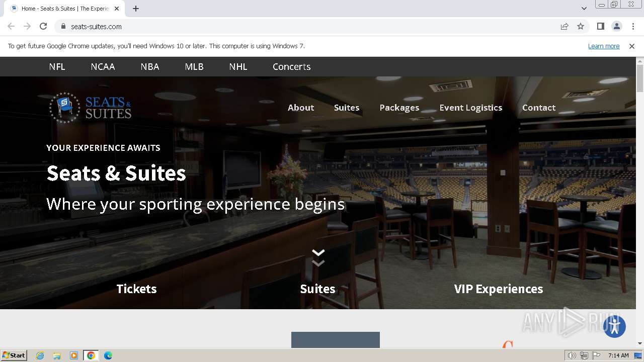Open Chrome three-dot menu

pyautogui.click(x=633, y=26)
